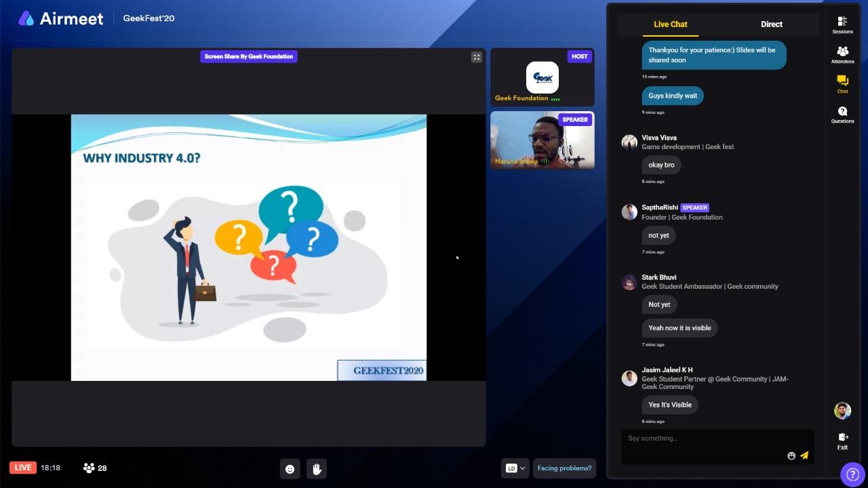Expand the attendees count showing 28

coord(94,468)
